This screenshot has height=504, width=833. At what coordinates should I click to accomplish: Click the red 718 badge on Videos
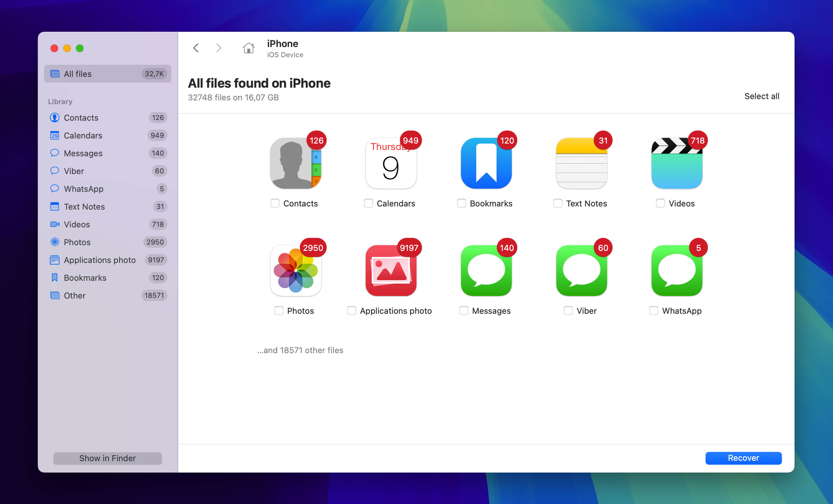[697, 140]
